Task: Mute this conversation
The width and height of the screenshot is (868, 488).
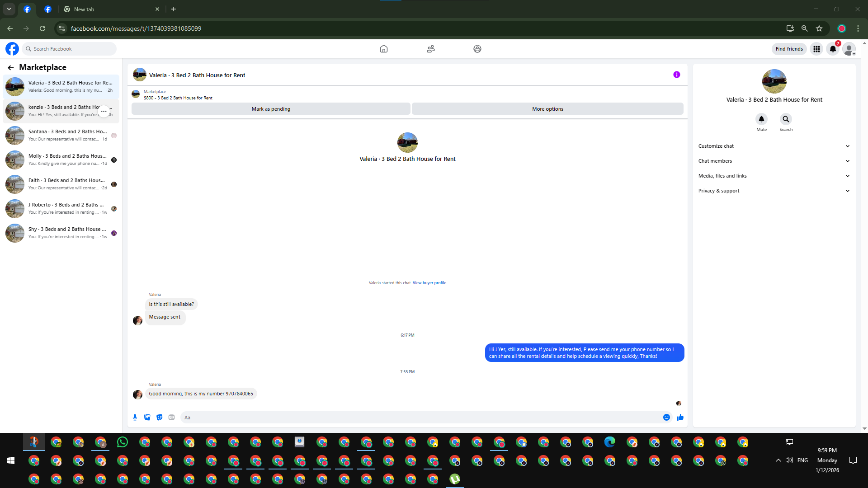Action: point(761,119)
